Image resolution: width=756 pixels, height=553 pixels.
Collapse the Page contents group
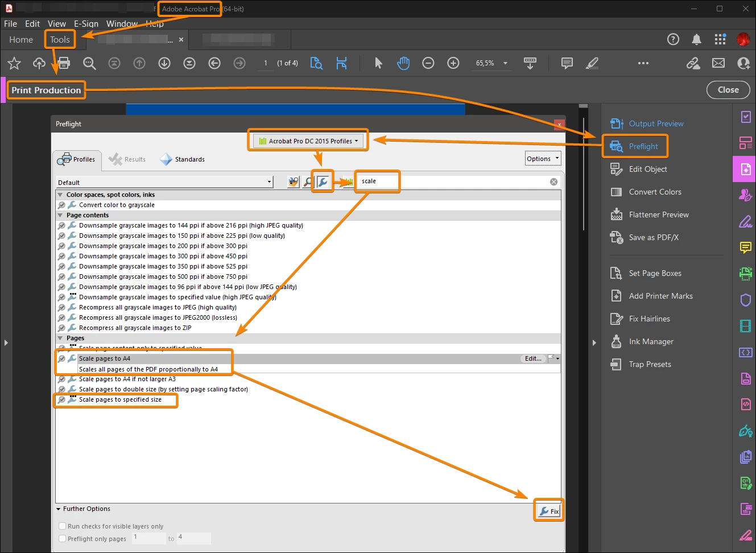(60, 215)
